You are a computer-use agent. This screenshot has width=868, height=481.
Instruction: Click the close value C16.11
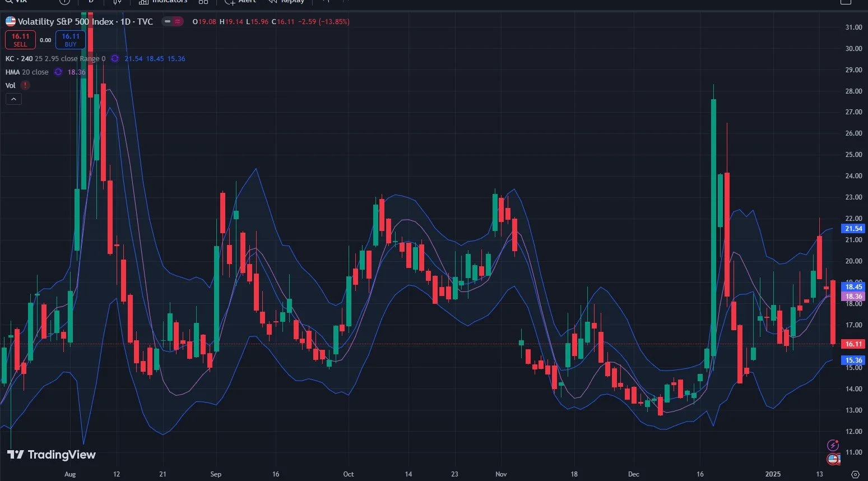tap(283, 21)
